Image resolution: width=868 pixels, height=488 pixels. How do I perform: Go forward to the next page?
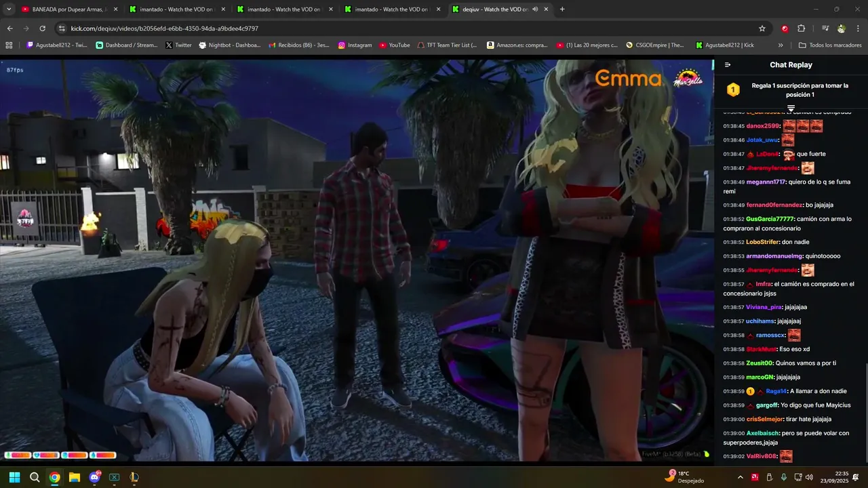tap(26, 28)
